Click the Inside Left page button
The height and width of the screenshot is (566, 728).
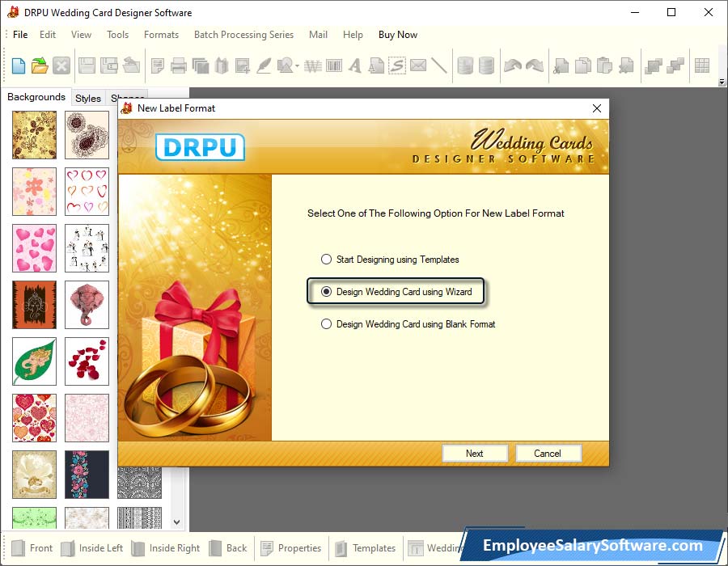click(92, 548)
